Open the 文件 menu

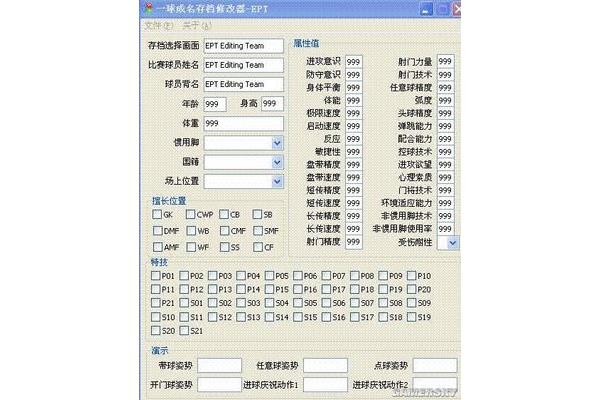159,26
